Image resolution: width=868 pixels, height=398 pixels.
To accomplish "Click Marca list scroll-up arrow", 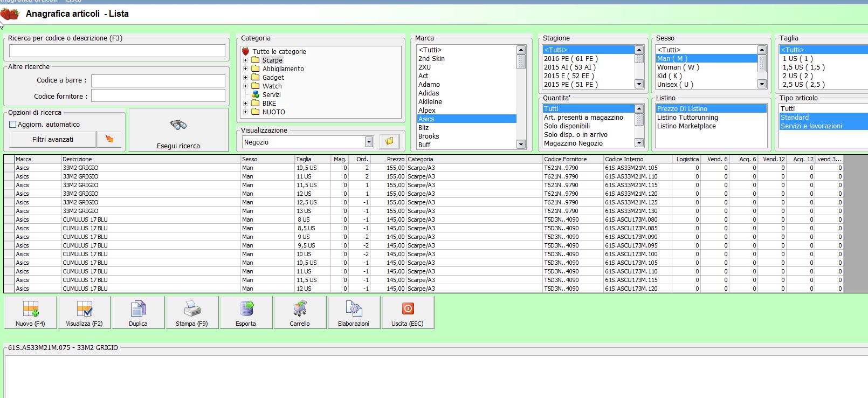I will click(x=521, y=50).
